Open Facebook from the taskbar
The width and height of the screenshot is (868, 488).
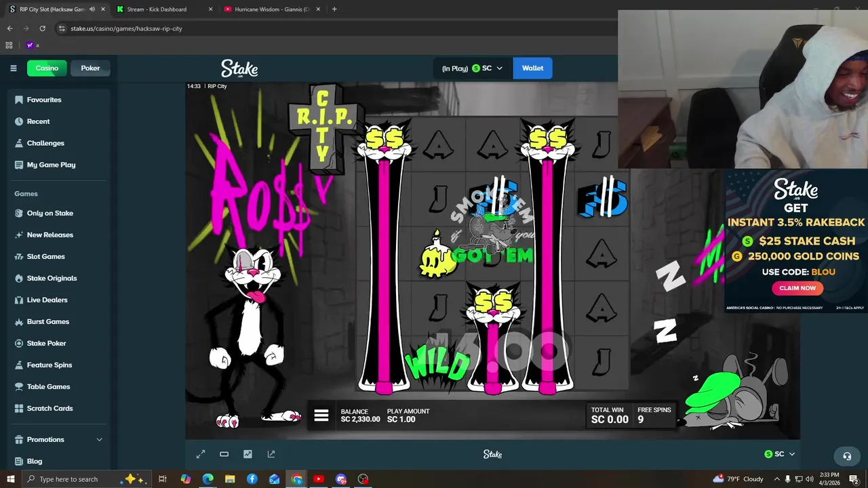point(252,479)
